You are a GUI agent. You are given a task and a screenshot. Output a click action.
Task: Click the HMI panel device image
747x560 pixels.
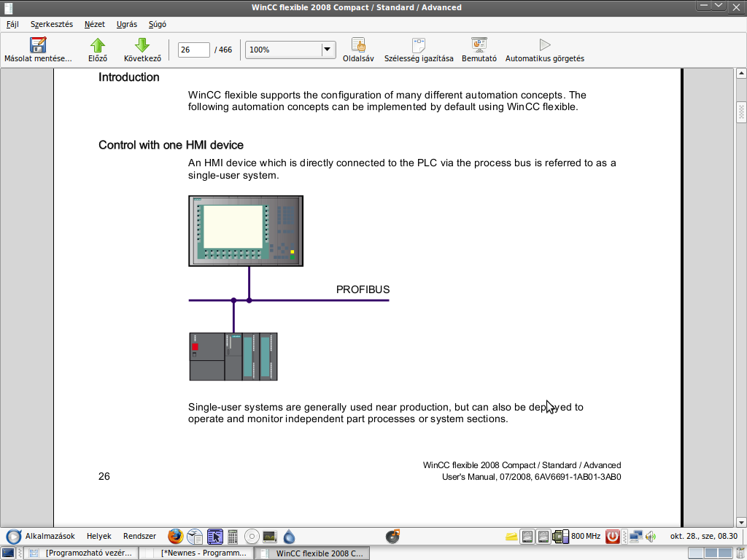coord(246,231)
